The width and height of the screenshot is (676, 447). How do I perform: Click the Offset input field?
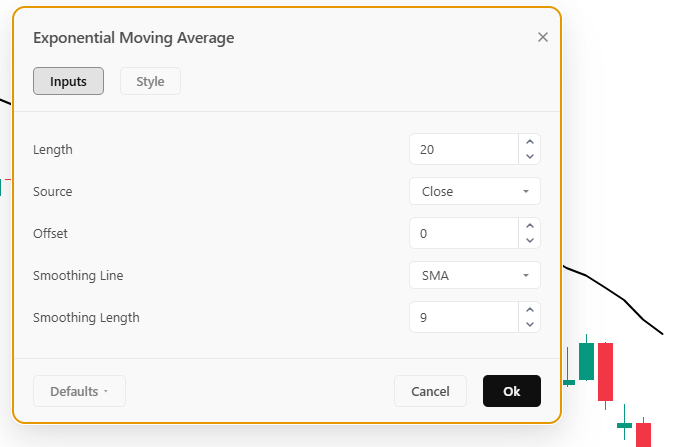tap(464, 233)
